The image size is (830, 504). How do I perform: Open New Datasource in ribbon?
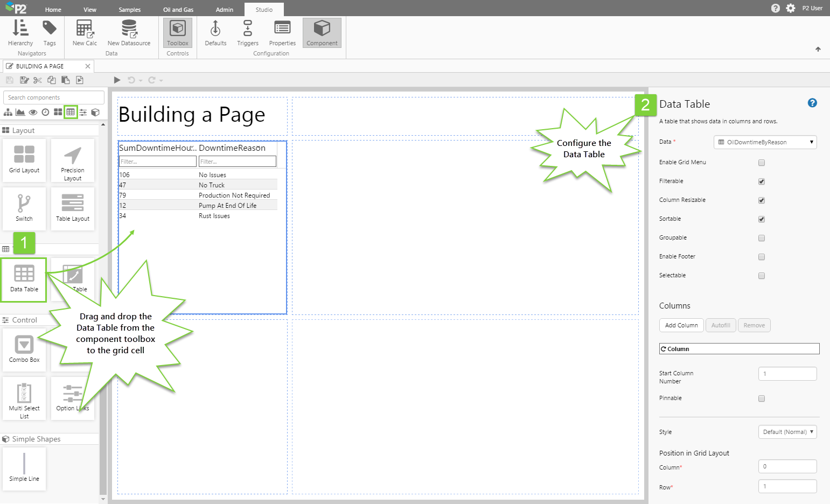[x=129, y=33]
